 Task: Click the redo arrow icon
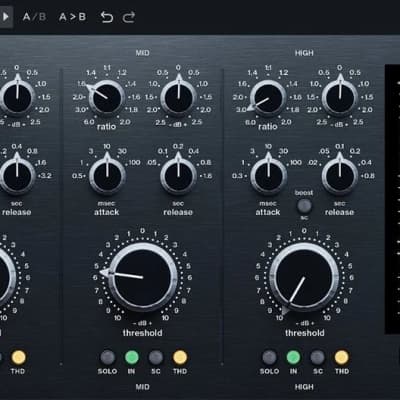129,17
